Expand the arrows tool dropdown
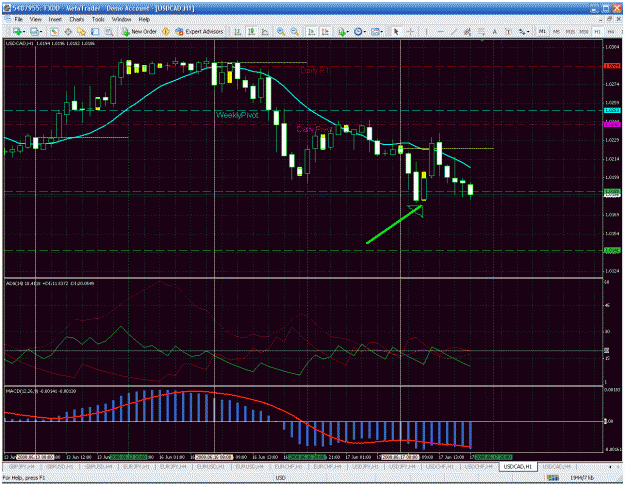Viewport: 625px width, 484px height. tap(528, 31)
